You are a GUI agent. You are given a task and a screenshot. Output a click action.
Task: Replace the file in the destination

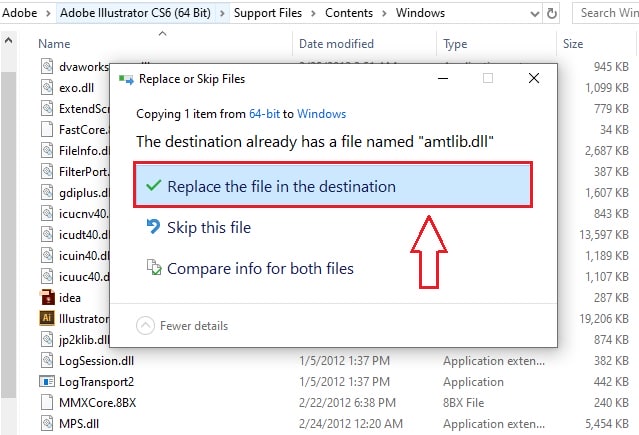coord(333,185)
